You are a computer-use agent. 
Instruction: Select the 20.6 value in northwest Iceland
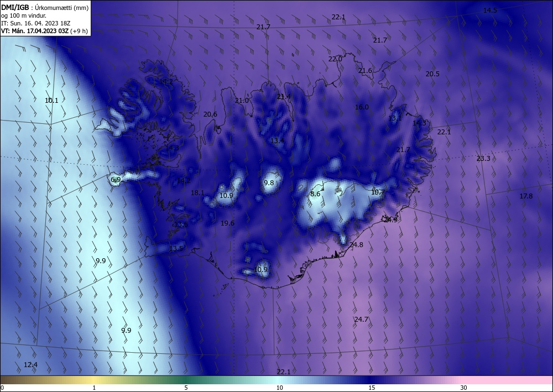(x=210, y=114)
